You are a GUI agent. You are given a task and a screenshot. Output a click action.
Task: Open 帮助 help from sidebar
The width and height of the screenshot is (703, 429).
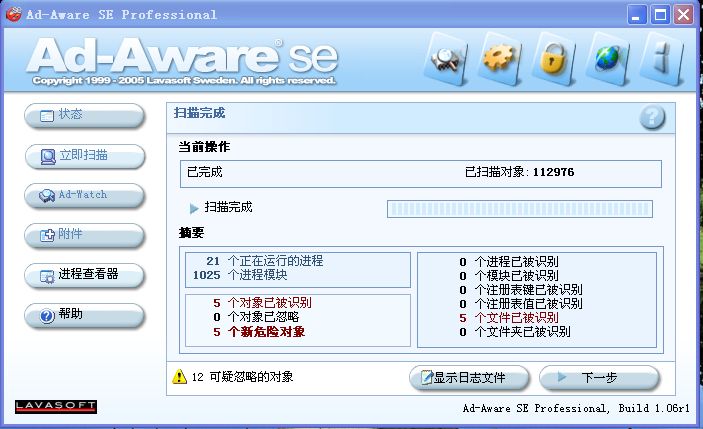84,315
